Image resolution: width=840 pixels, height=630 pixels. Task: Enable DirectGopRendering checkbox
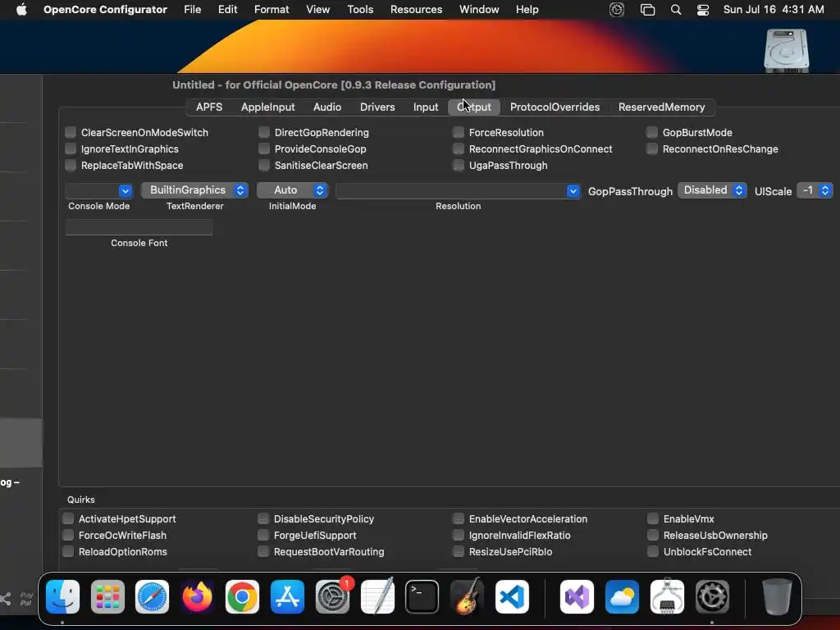click(264, 132)
